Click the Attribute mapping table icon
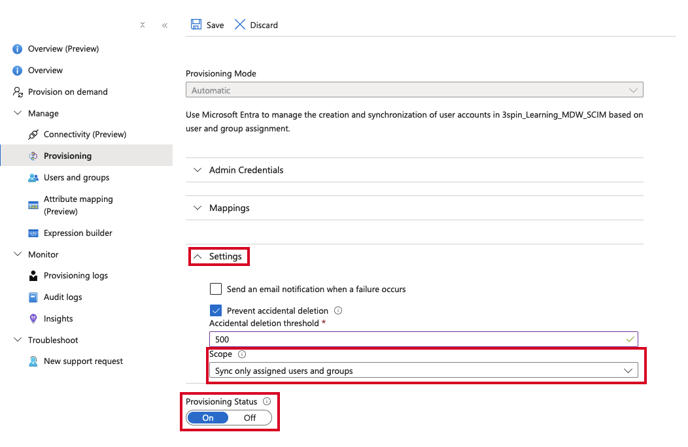 point(33,205)
